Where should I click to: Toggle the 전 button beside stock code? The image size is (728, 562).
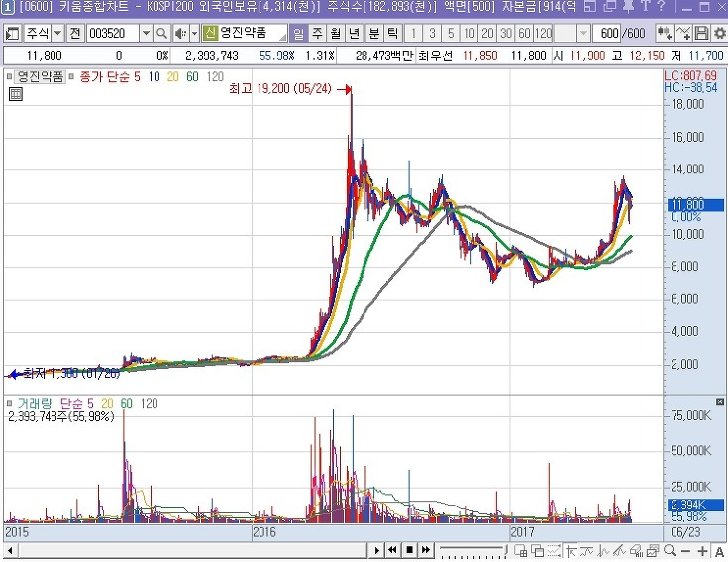pyautogui.click(x=75, y=33)
